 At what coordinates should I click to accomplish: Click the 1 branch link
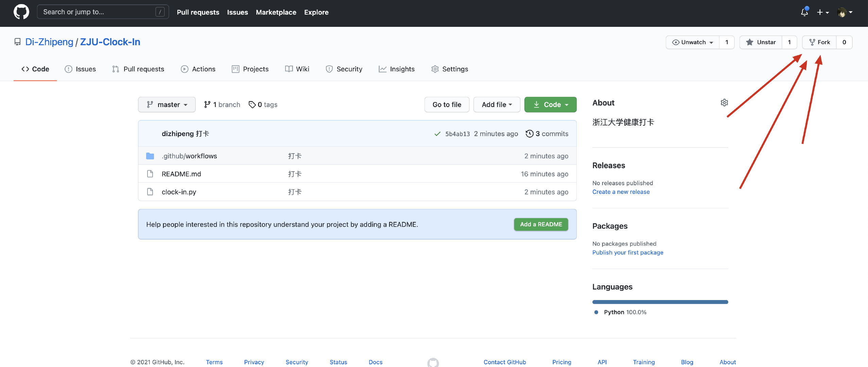222,105
